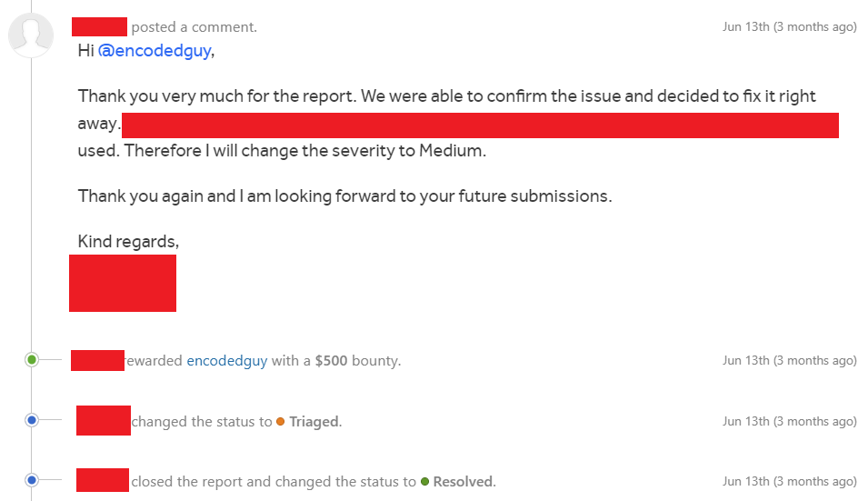Click redacted user name before 'changed the status'

104,421
